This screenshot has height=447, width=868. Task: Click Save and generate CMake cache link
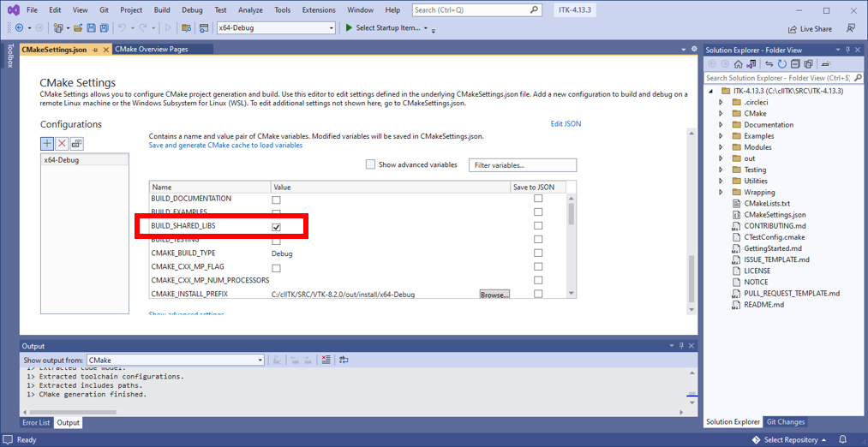coord(225,145)
